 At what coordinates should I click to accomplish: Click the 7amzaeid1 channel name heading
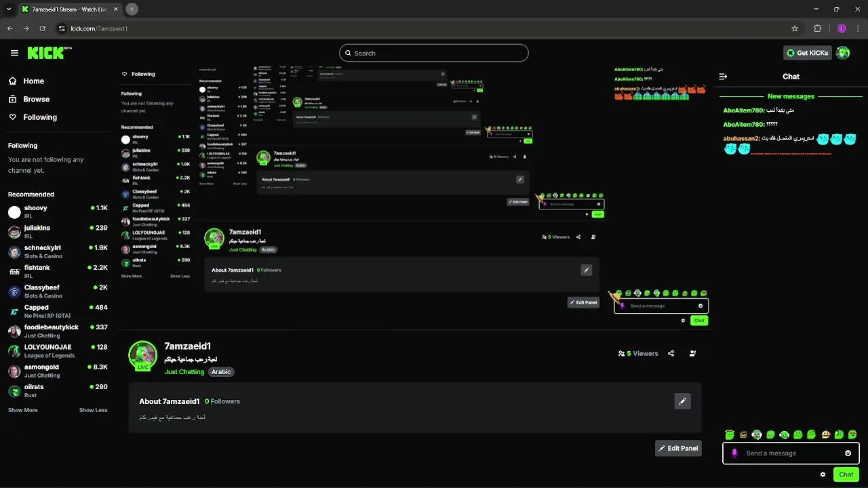click(187, 346)
